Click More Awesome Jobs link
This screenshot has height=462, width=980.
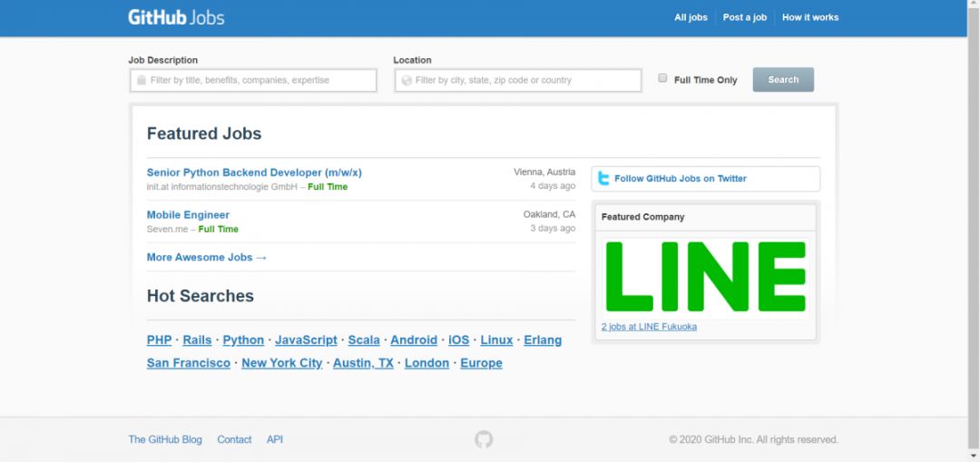coord(207,257)
